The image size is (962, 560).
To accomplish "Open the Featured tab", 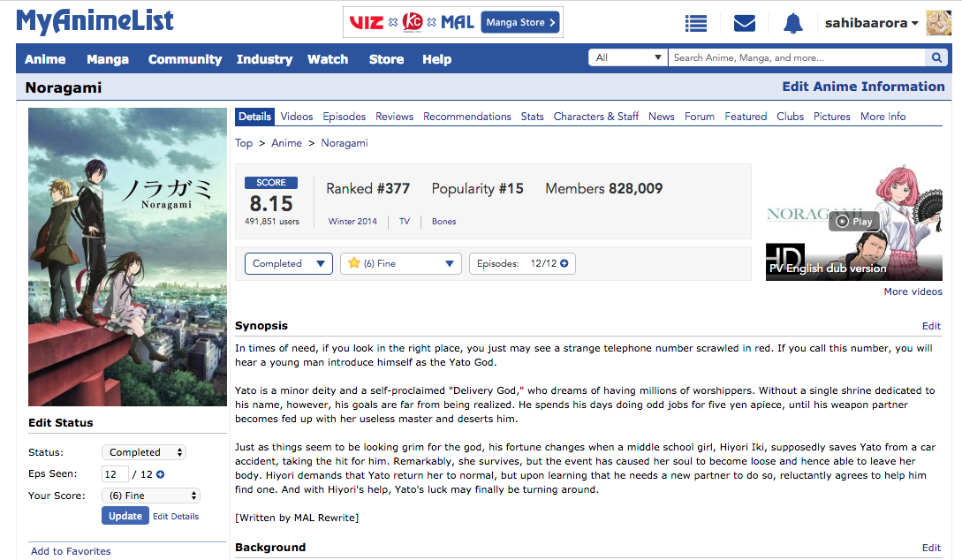I will tap(746, 117).
